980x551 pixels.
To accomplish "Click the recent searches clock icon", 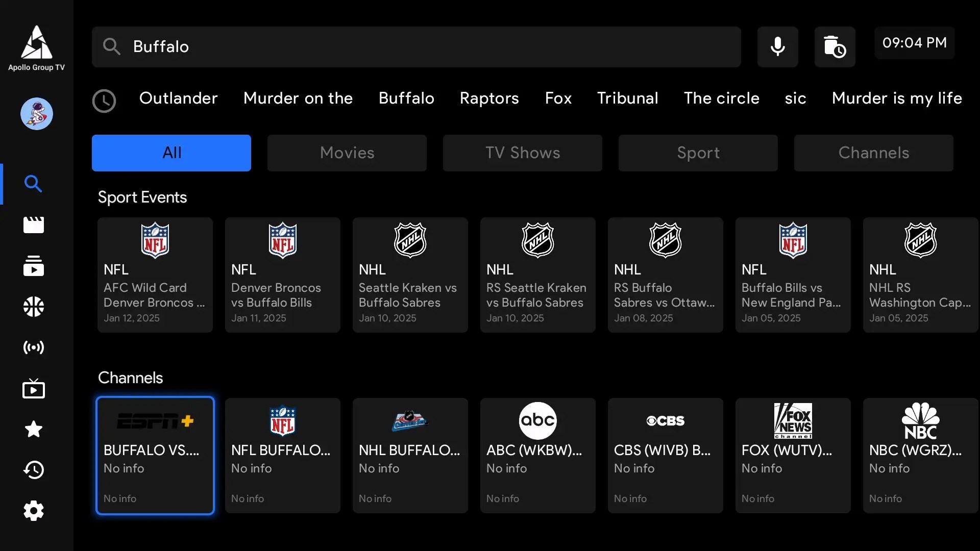I will pos(104,101).
